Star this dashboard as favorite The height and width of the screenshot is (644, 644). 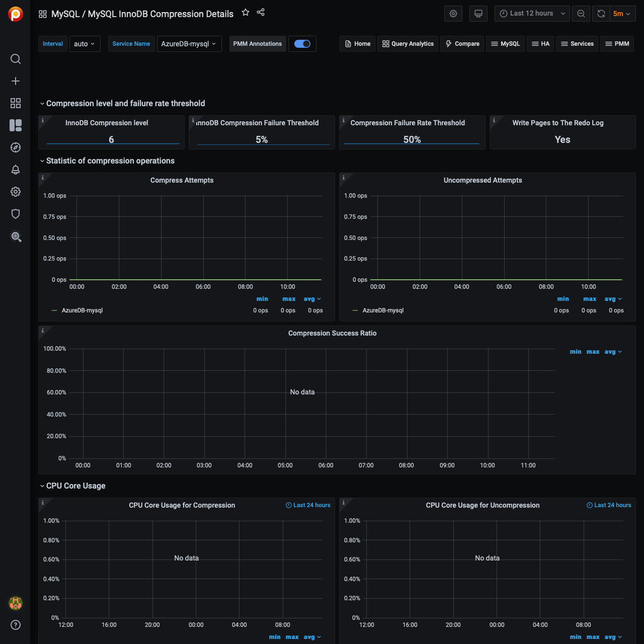246,13
